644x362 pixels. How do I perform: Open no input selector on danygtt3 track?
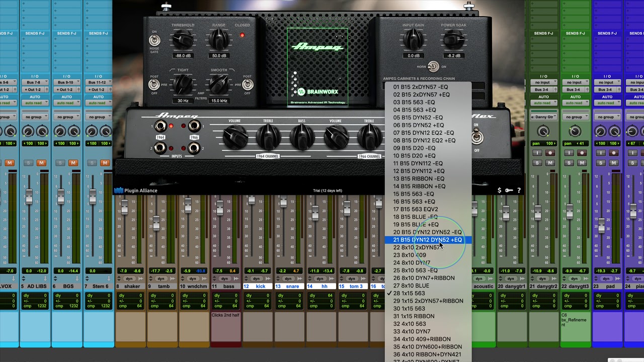tap(575, 82)
